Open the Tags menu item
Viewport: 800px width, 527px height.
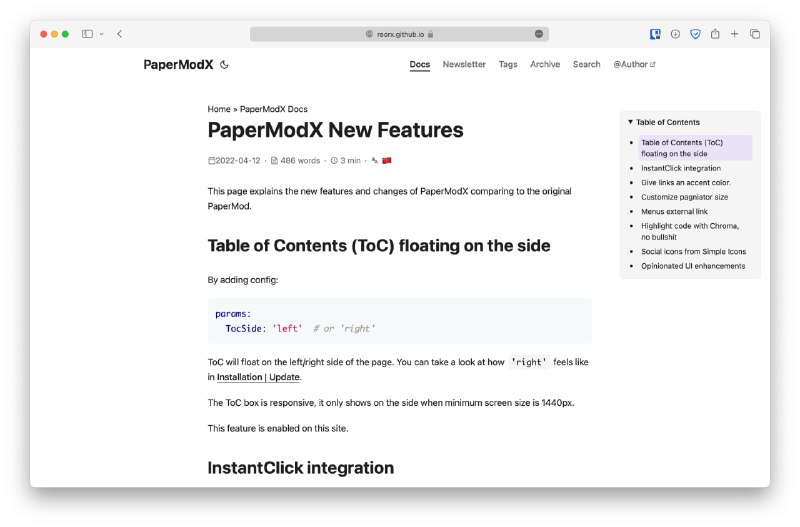[x=508, y=64]
